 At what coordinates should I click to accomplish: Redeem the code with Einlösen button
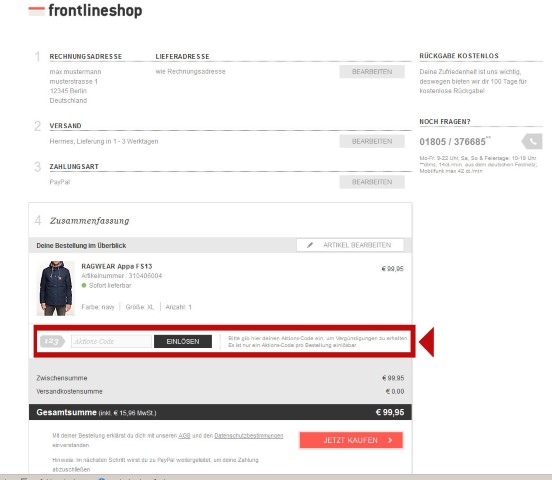coord(183,341)
